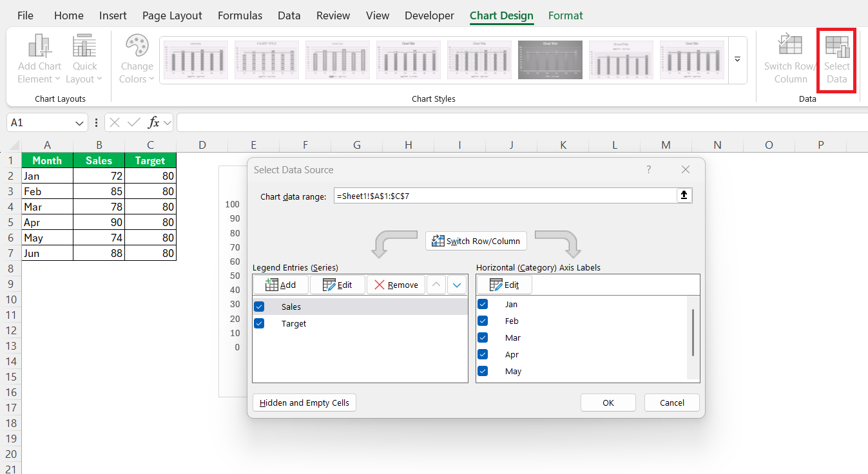Screen dimensions: 868x474
Task: Click Edit under Horizontal Axis Labels
Action: click(x=504, y=285)
